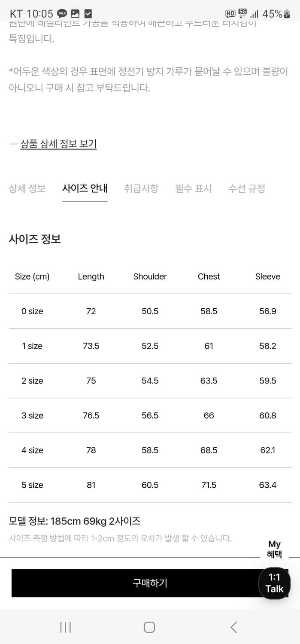Open the 취급사항 tab

coord(142,188)
